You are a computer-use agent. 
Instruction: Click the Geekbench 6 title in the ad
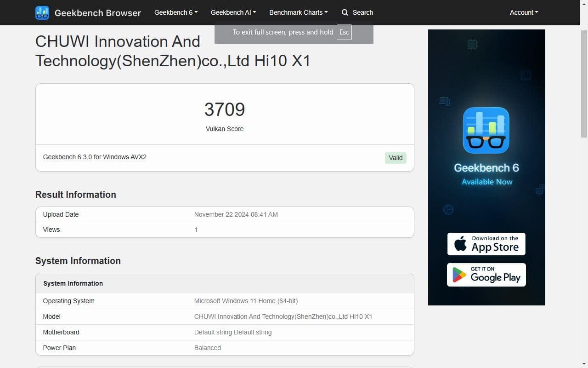(x=486, y=168)
